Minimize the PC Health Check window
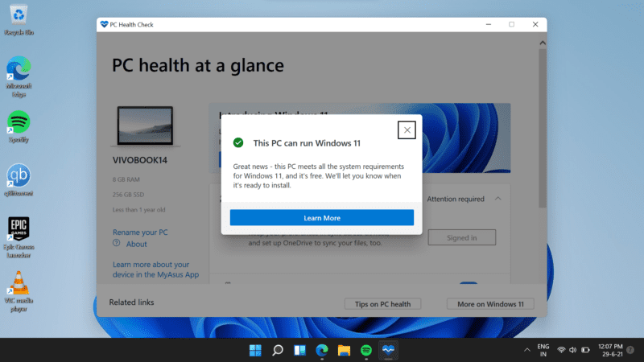 (489, 25)
